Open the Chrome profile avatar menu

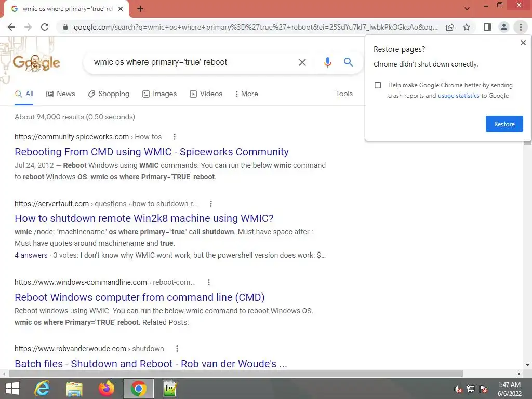(504, 27)
